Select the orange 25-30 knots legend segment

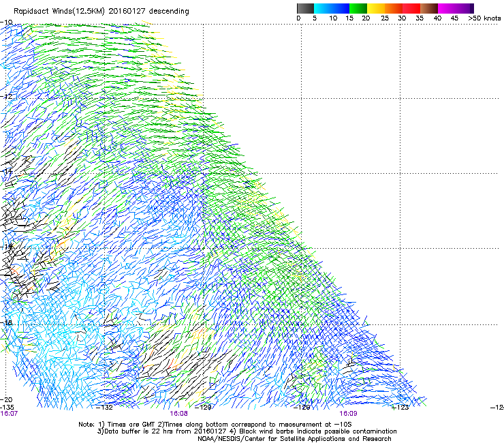(394, 8)
